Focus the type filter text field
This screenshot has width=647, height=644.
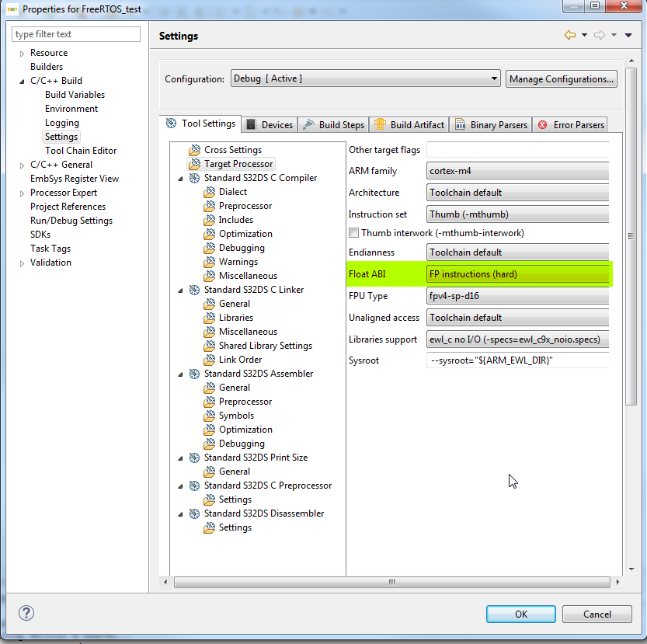pos(76,34)
